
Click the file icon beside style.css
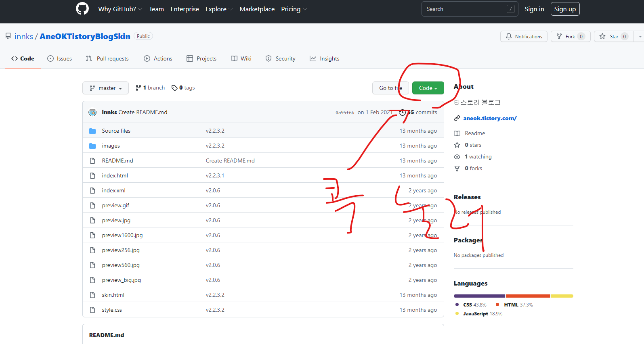(92, 310)
